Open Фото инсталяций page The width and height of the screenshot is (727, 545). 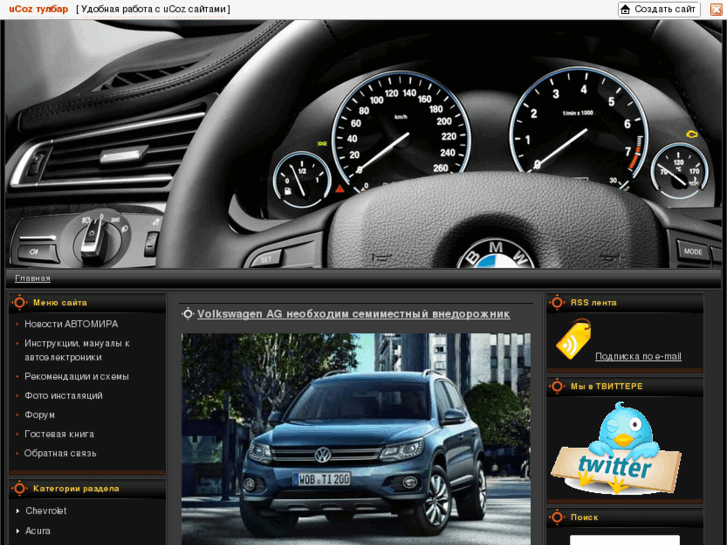pyautogui.click(x=63, y=396)
